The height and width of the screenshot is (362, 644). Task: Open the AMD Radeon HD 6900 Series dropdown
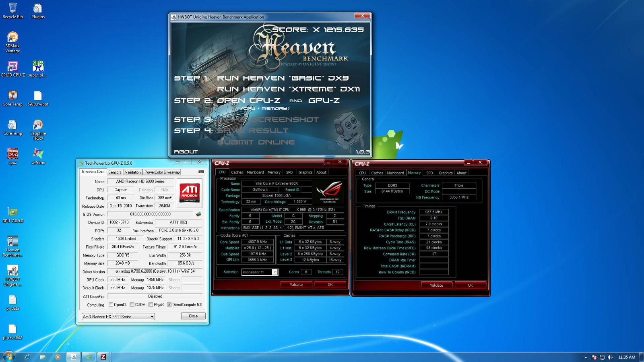(118, 316)
